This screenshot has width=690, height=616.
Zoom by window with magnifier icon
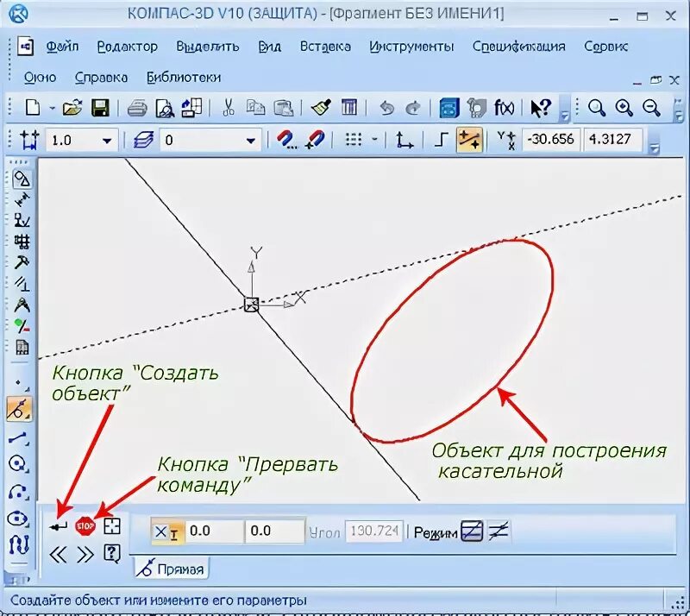point(597,108)
